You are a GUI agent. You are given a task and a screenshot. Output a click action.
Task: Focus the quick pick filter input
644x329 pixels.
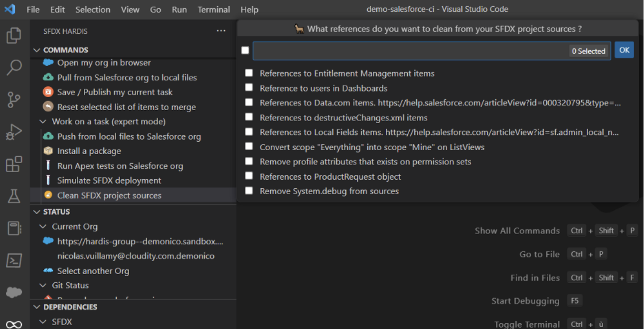tap(410, 51)
